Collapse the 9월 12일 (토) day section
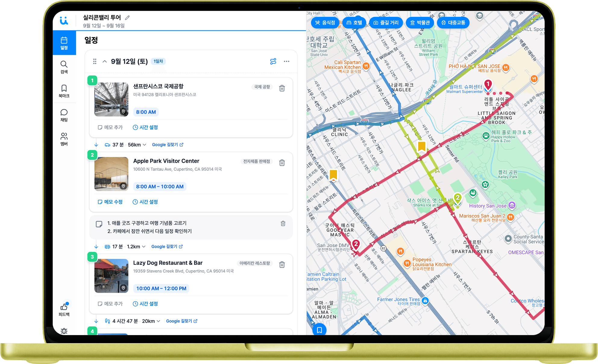598x364 pixels. 105,61
